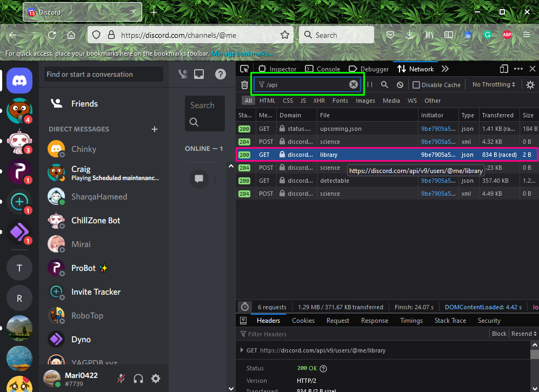Open Invite Tracker direct message
This screenshot has height=392, width=539.
pyautogui.click(x=104, y=292)
